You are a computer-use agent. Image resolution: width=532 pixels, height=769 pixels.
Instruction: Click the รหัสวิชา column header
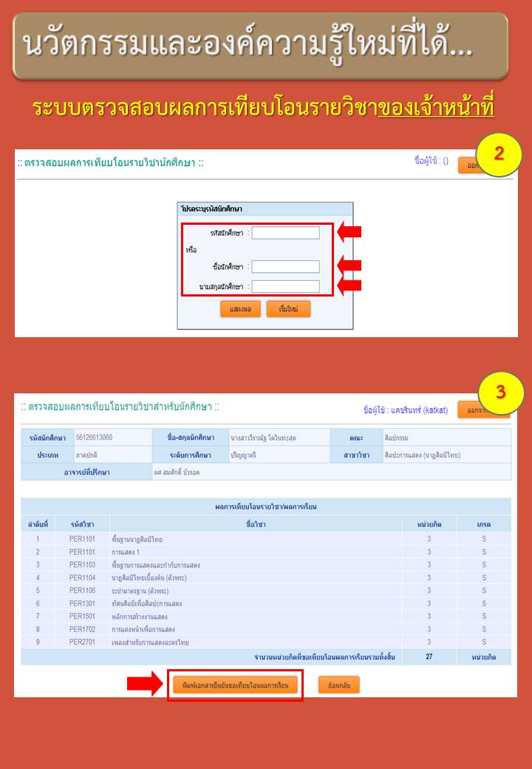82,524
